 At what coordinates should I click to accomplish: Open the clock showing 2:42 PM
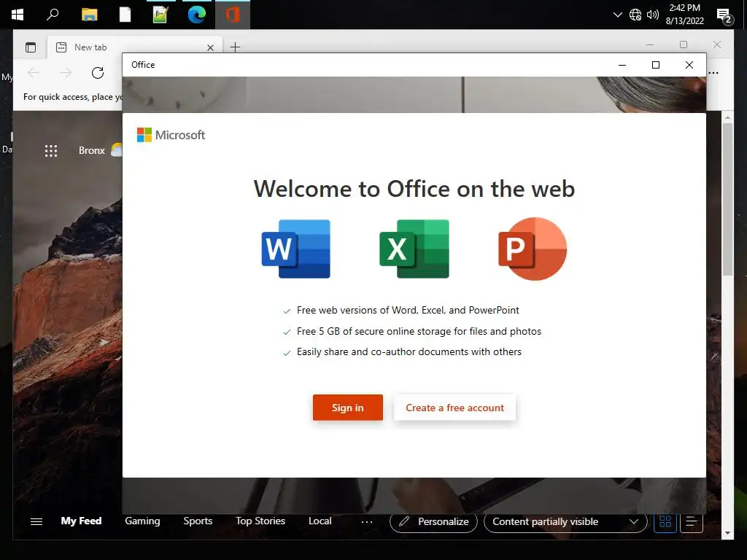[684, 15]
